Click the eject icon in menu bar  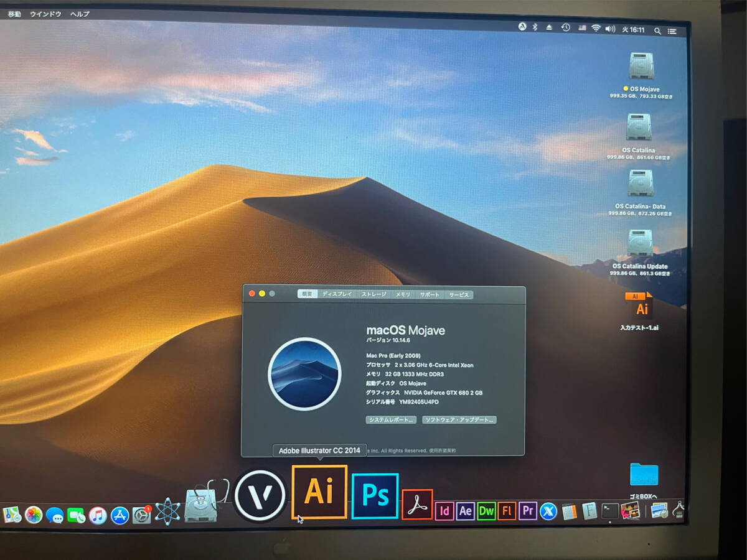(550, 27)
